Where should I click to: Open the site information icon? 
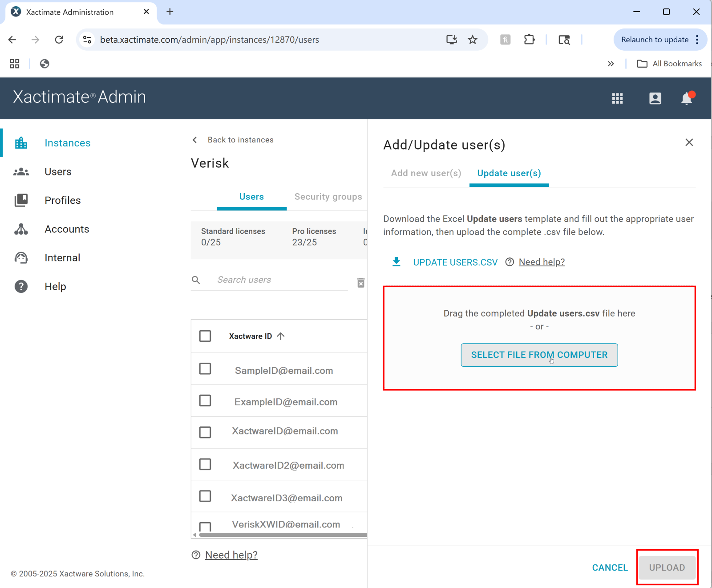click(x=87, y=40)
